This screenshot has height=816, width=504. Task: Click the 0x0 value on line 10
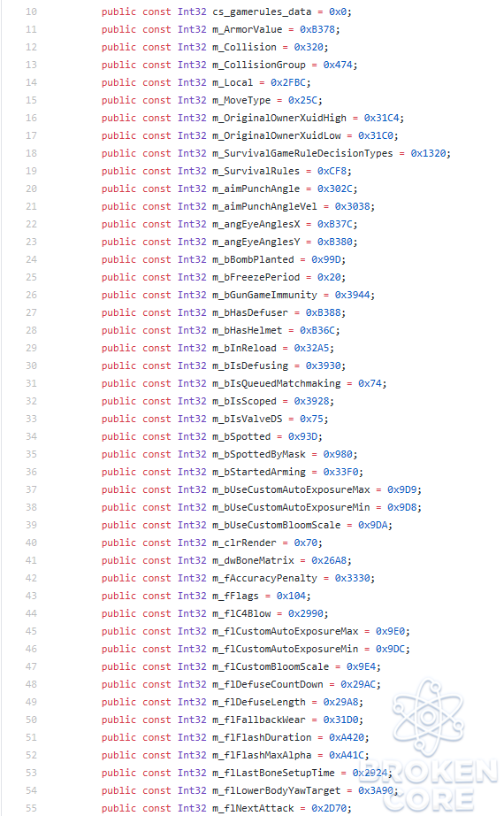(338, 12)
